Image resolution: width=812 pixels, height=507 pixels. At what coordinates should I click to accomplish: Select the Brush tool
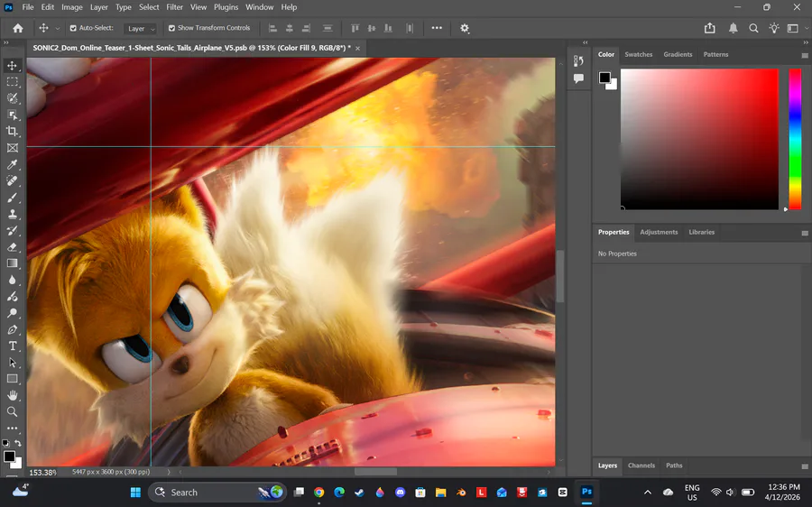(13, 198)
